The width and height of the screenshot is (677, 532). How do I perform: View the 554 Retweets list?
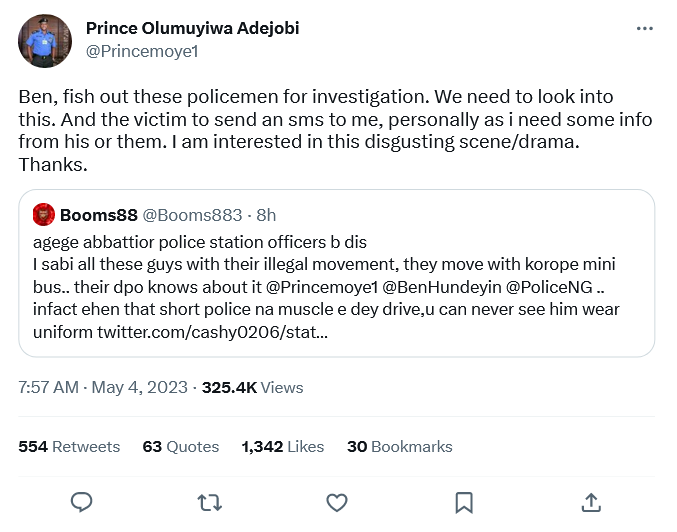(69, 447)
